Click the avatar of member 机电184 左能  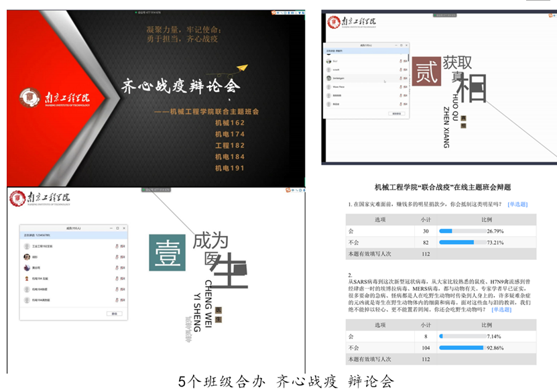(x=27, y=279)
